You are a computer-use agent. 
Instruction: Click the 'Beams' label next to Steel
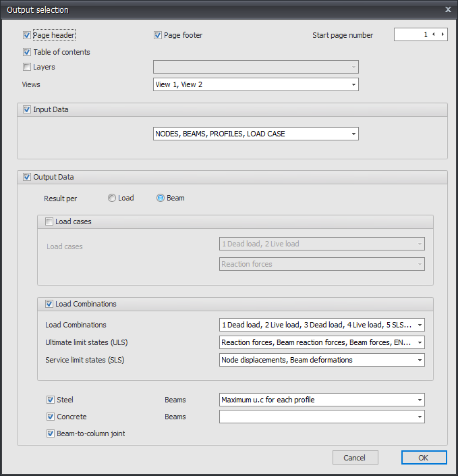(x=175, y=400)
